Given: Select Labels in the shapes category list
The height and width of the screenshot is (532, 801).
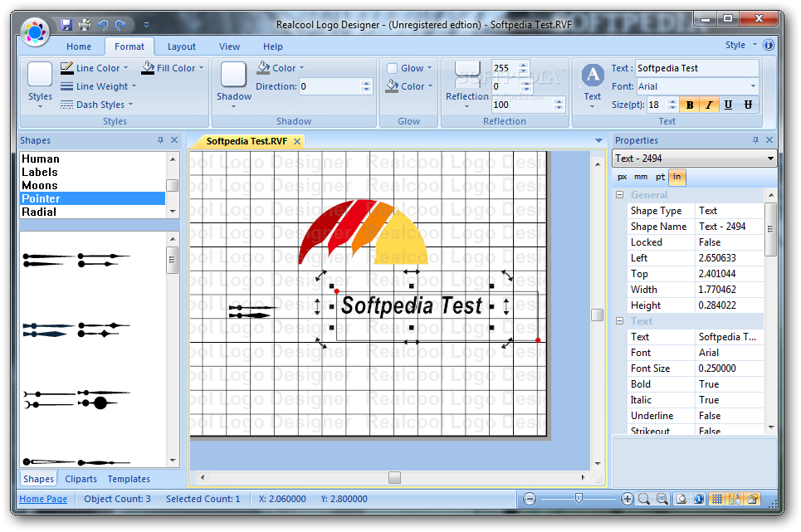Looking at the screenshot, I should pos(92,172).
